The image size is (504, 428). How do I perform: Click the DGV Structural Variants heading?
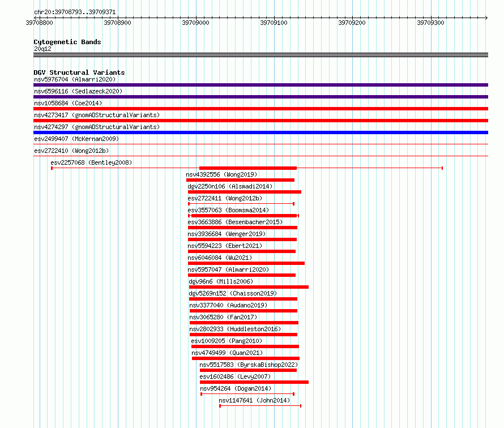coord(79,72)
